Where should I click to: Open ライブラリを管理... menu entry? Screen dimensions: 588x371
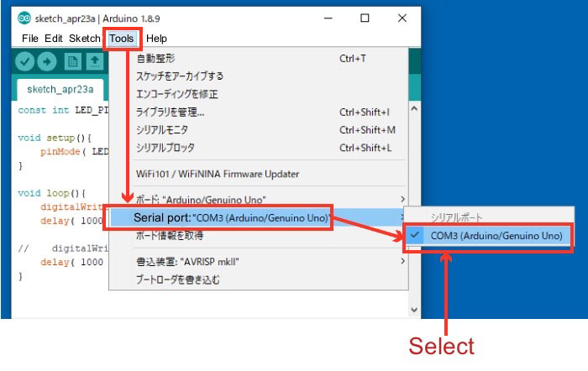[259, 112]
